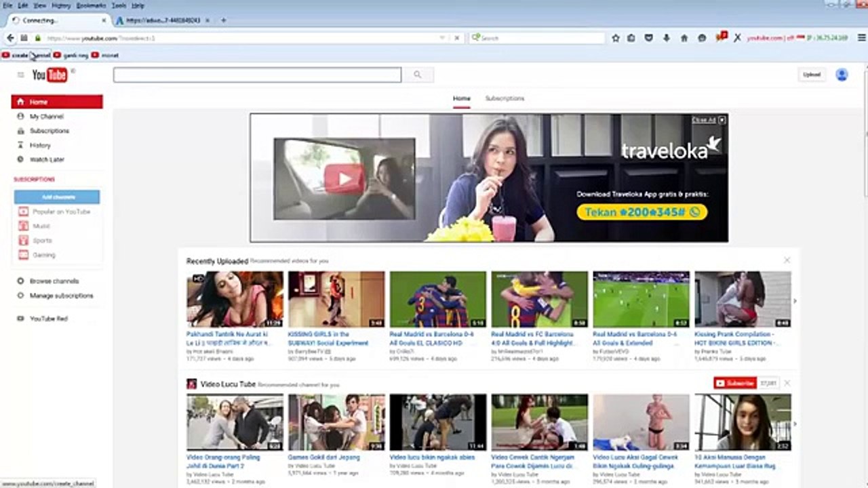Click the browser home icon
The width and height of the screenshot is (868, 488).
coord(684,39)
